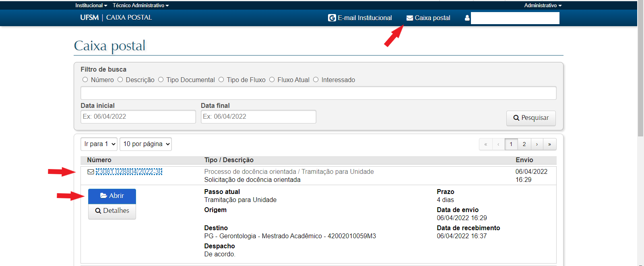Select the Descrição filter radio button
Screen dimensions: 644x266
(120, 80)
